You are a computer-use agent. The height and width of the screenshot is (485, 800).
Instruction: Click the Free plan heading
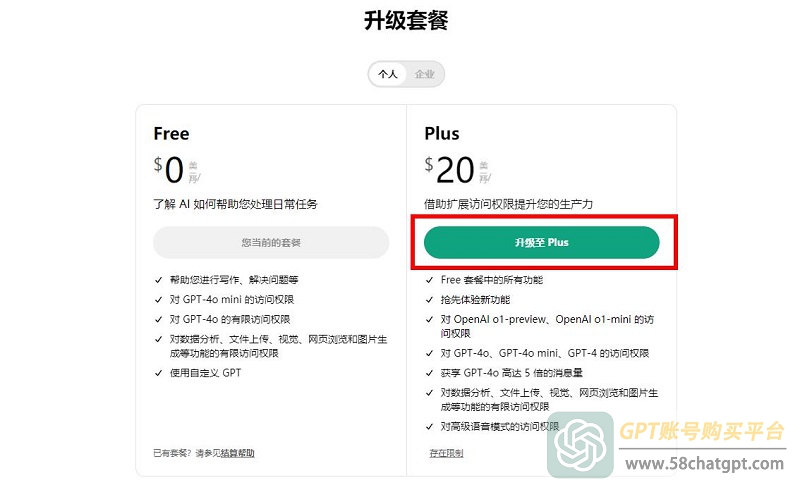tap(171, 134)
